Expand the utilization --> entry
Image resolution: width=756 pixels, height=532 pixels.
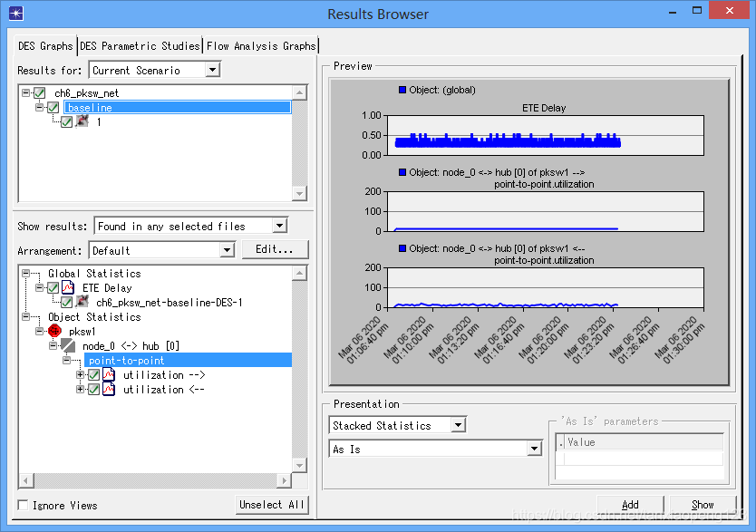pos(80,374)
